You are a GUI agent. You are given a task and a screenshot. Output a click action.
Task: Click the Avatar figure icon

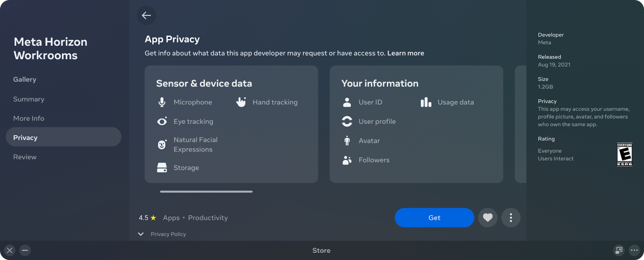pos(347,141)
